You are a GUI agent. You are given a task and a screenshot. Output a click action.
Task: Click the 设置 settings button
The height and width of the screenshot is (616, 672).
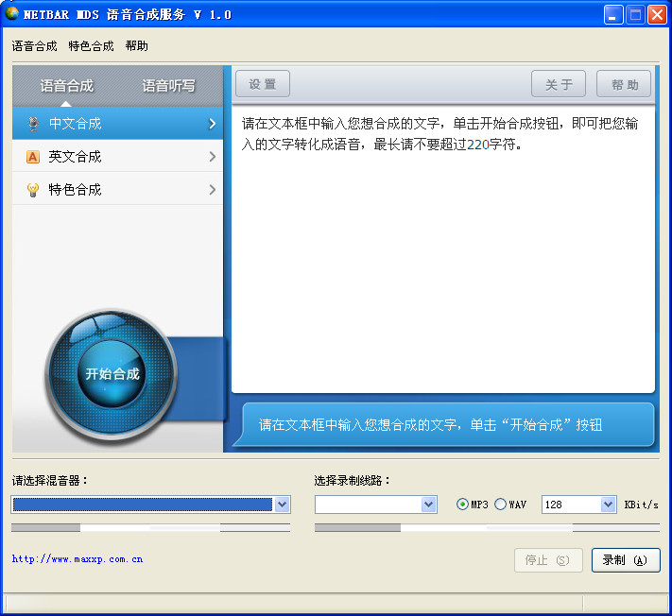(x=263, y=84)
